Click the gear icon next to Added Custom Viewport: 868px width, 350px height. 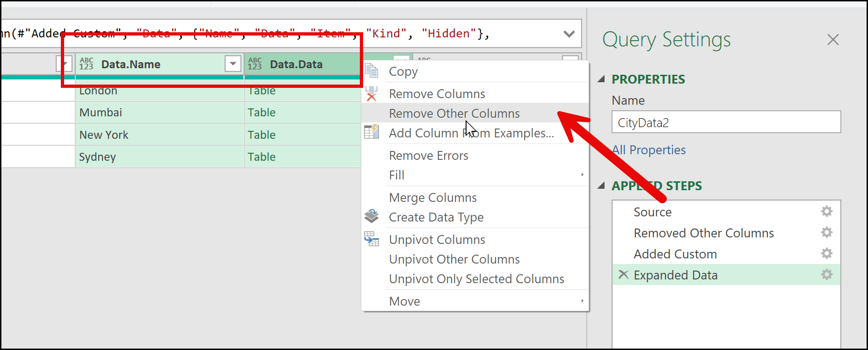[826, 254]
